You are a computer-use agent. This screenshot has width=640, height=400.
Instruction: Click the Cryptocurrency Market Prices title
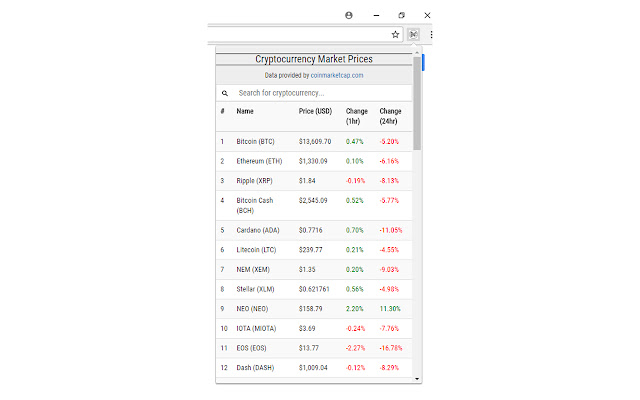[x=314, y=59]
